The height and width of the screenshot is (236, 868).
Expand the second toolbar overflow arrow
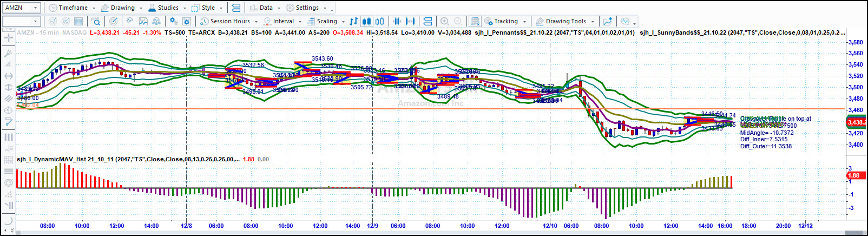tap(635, 23)
